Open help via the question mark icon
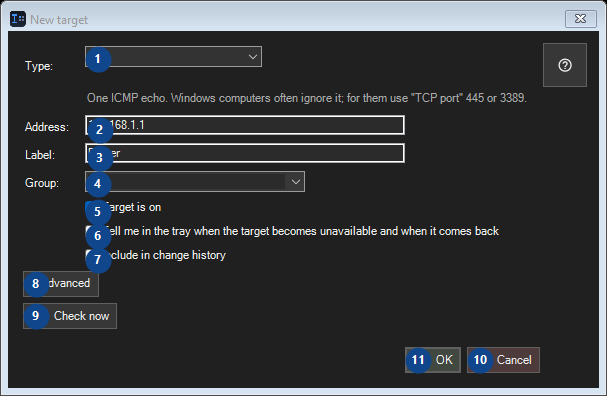Screen dimensions: 607x396 565,65
